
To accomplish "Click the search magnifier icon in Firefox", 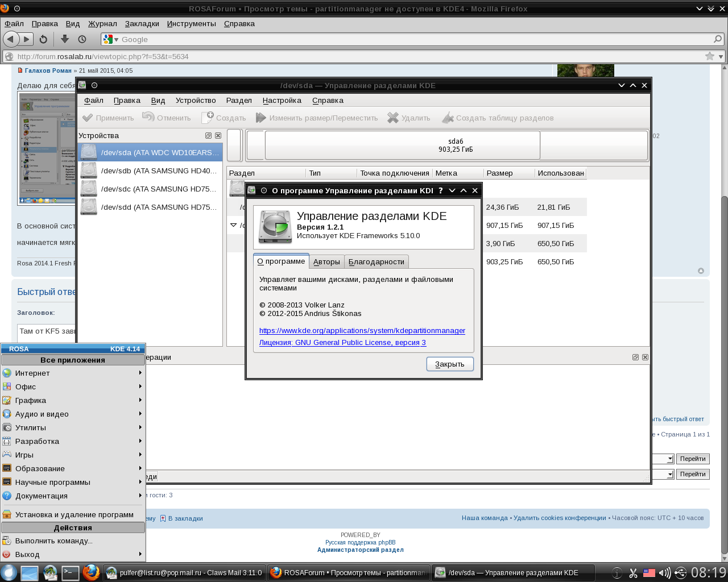I will tap(718, 39).
